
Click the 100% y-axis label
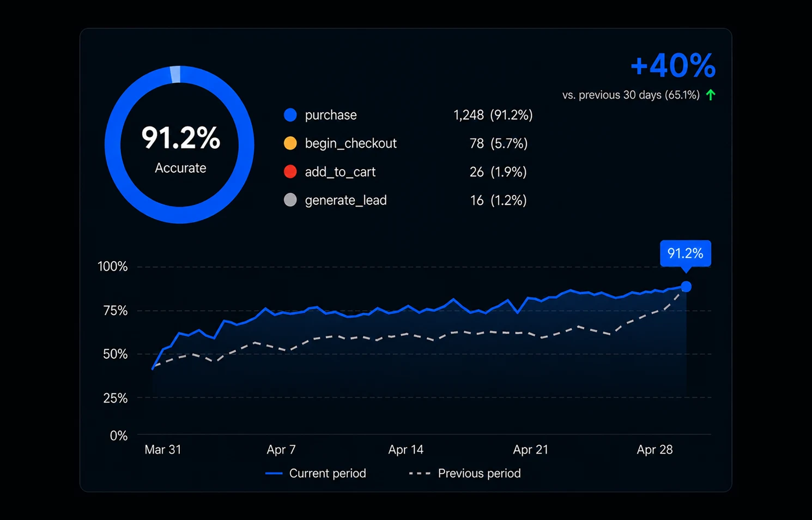[x=112, y=267]
